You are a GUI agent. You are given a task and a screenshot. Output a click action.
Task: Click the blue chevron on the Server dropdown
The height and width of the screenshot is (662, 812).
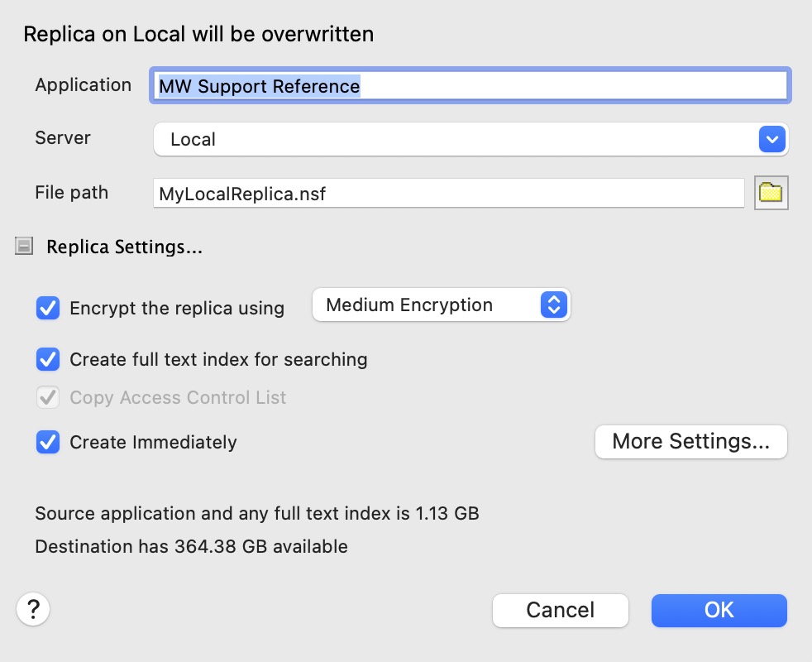(771, 139)
